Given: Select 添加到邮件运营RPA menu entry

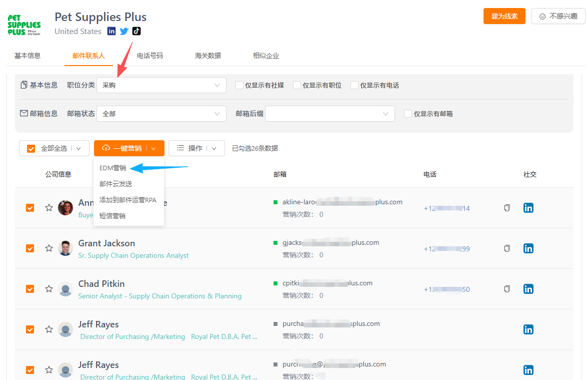Looking at the screenshot, I should [128, 200].
